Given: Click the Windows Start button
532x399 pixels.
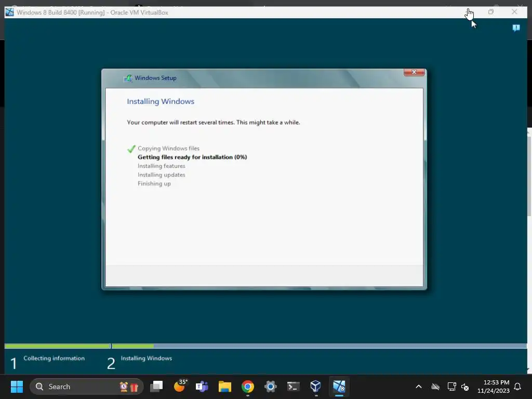Looking at the screenshot, I should pyautogui.click(x=17, y=387).
